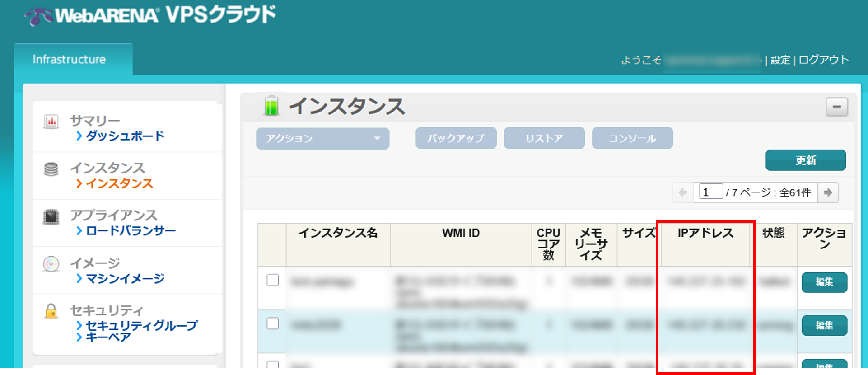Collapse the instance panel with minus button
This screenshot has height=375, width=868.
click(836, 107)
